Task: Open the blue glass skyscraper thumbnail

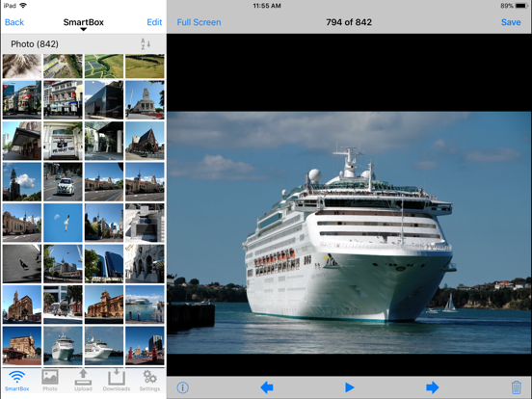Action: pos(104,264)
